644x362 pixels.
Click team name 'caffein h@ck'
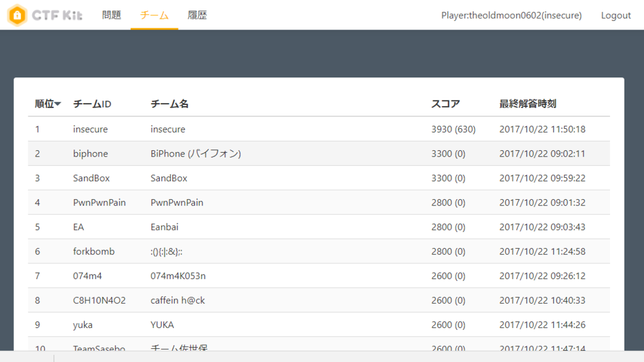177,300
